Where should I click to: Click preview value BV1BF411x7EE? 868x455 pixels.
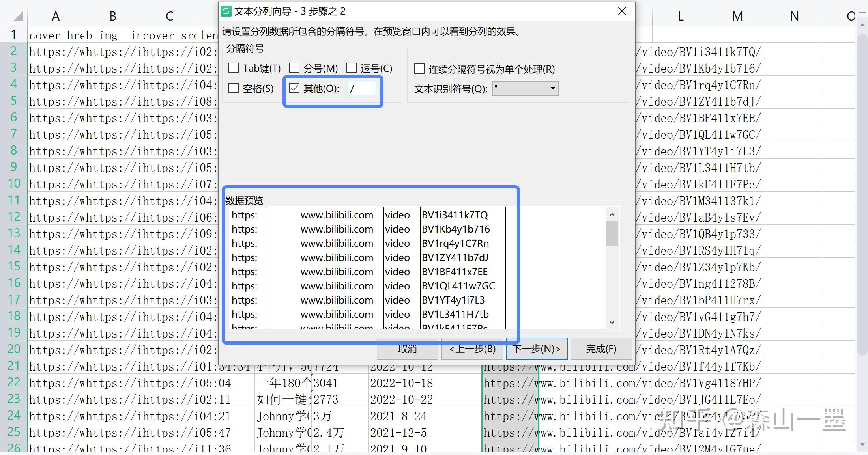[455, 272]
